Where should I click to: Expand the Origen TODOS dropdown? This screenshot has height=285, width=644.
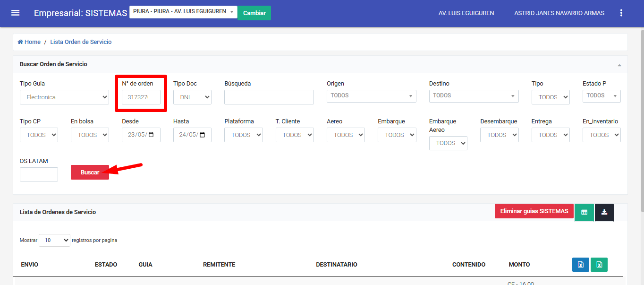pyautogui.click(x=371, y=96)
